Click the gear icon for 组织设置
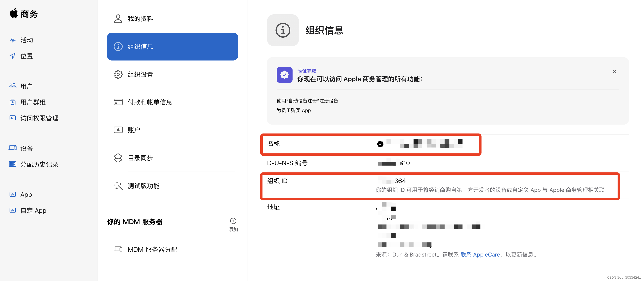This screenshot has width=644, height=281. [x=118, y=74]
